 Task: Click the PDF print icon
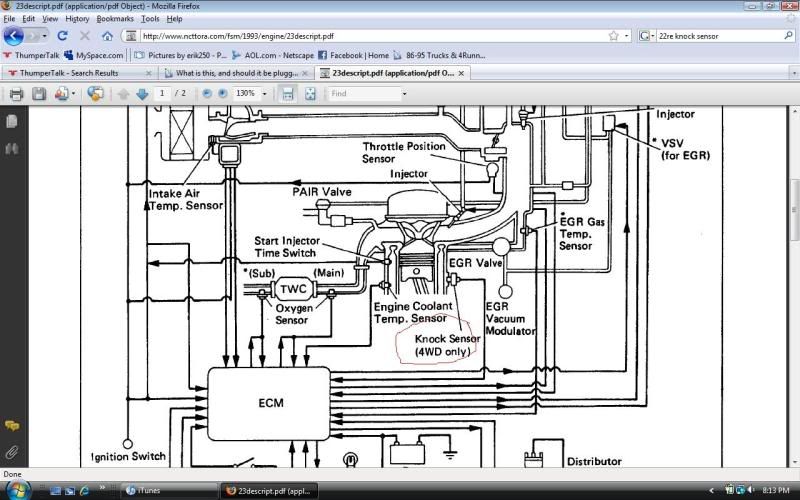(14, 93)
